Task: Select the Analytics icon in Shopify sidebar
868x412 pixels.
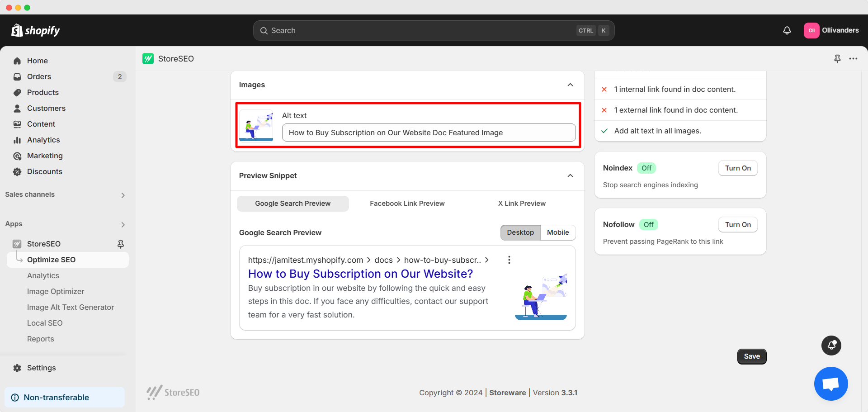Action: tap(17, 140)
